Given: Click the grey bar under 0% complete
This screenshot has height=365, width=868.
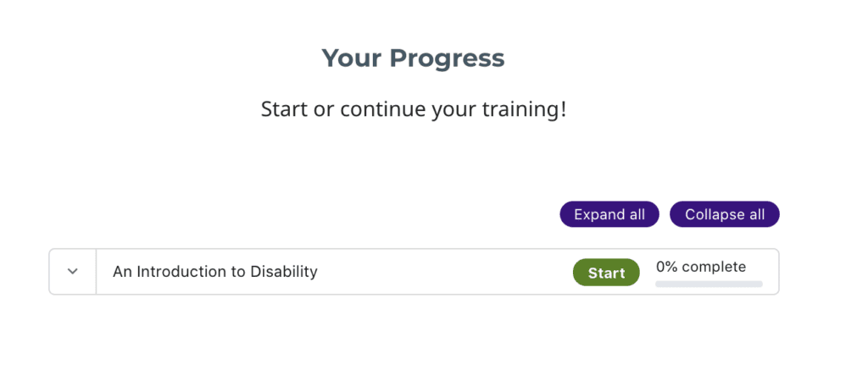Looking at the screenshot, I should point(709,284).
